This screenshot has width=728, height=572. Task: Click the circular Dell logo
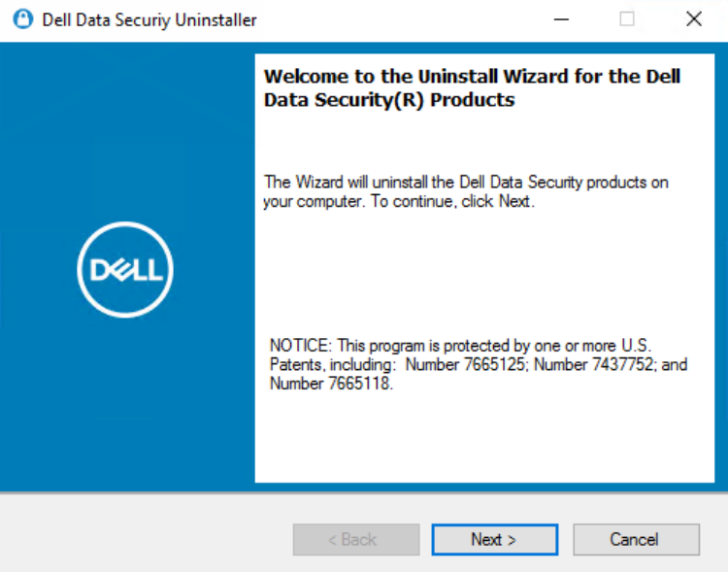125,270
